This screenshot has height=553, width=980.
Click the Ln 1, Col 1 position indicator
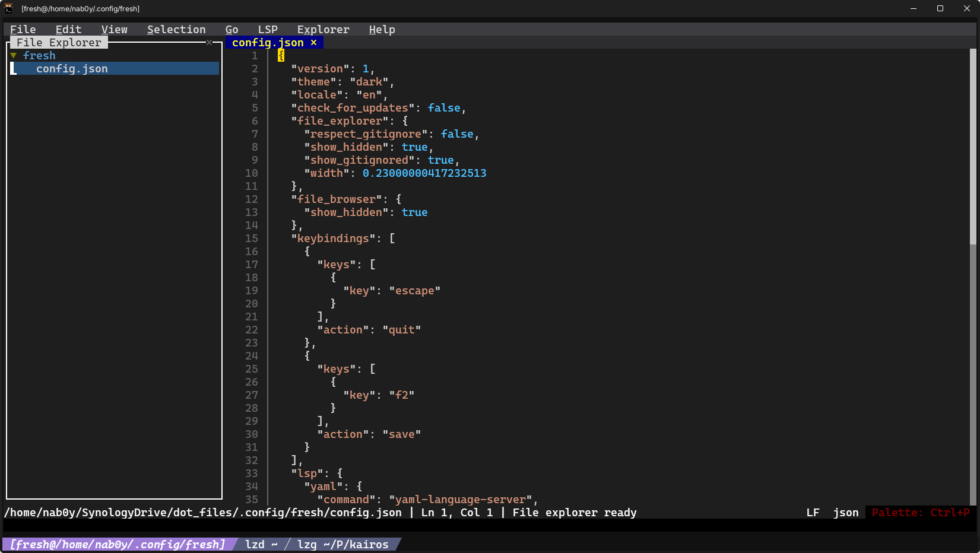tap(456, 513)
